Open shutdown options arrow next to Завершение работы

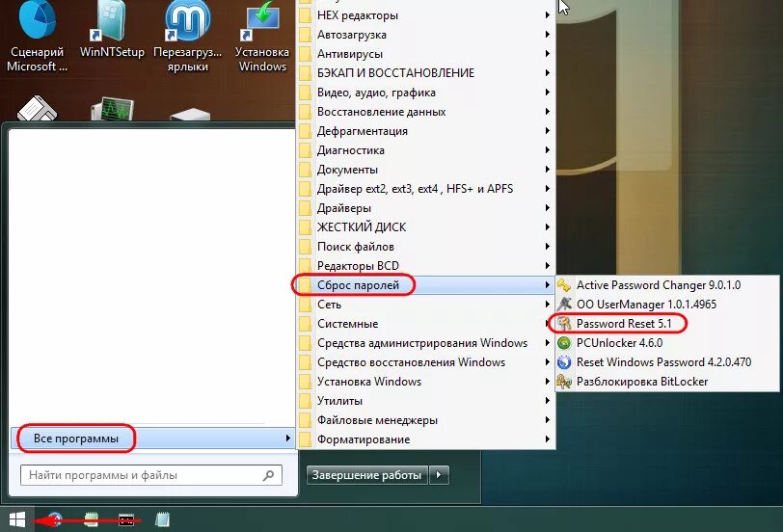(x=439, y=475)
